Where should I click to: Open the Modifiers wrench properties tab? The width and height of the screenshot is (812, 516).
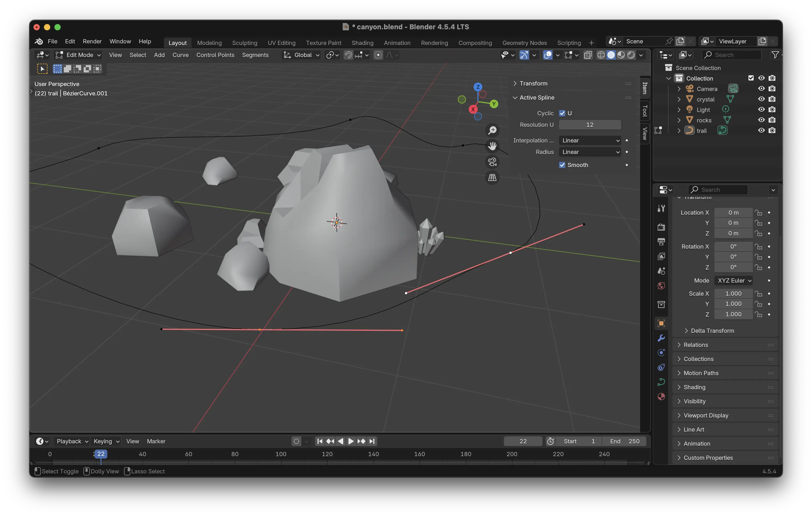click(x=661, y=338)
